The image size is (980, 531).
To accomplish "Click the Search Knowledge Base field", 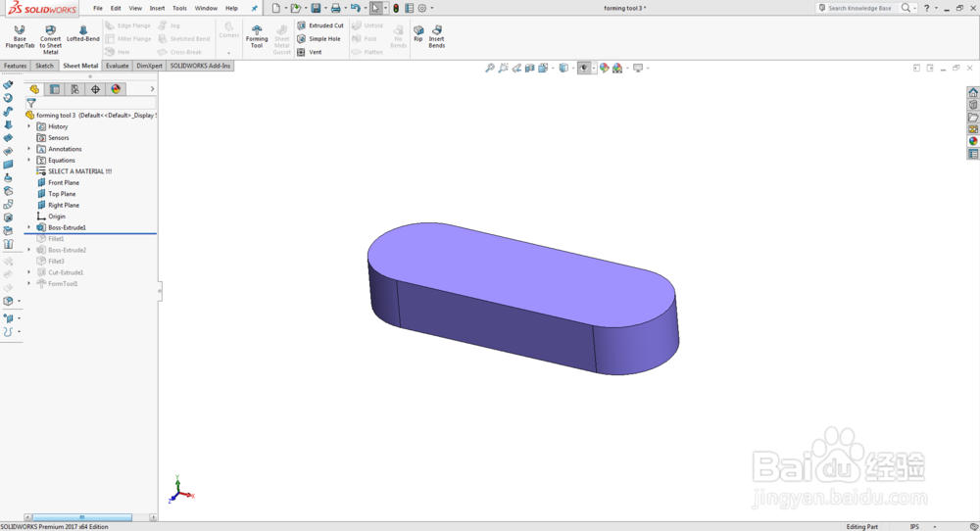I will [859, 8].
